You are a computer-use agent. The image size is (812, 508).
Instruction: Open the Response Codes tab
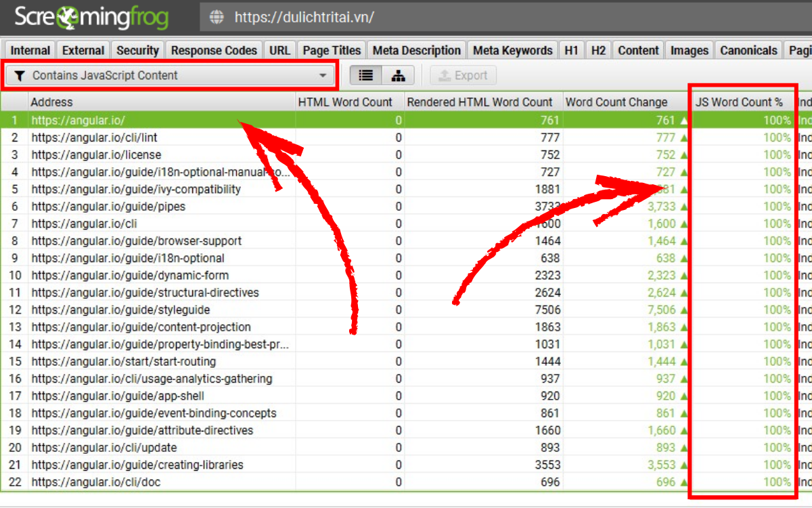214,50
